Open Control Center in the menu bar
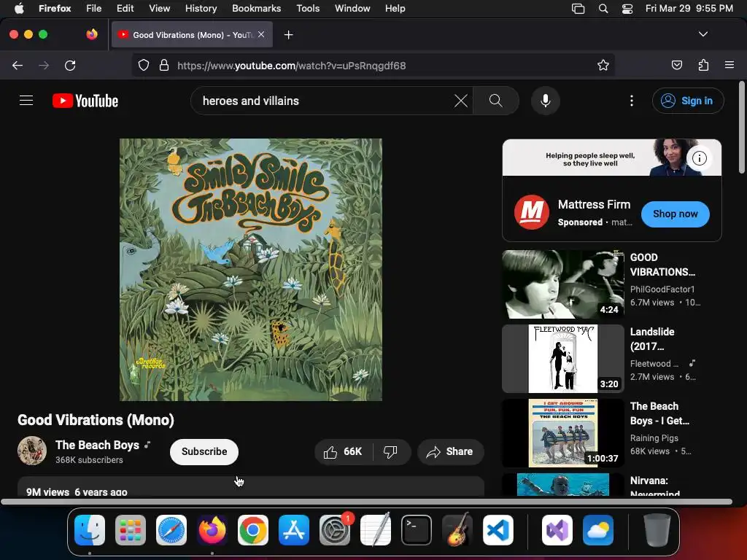The image size is (747, 560). point(627,8)
